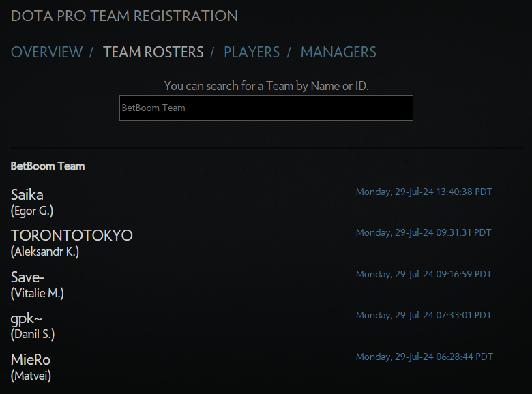Switch to the Team Rosters tab
The height and width of the screenshot is (394, 532).
tap(153, 52)
